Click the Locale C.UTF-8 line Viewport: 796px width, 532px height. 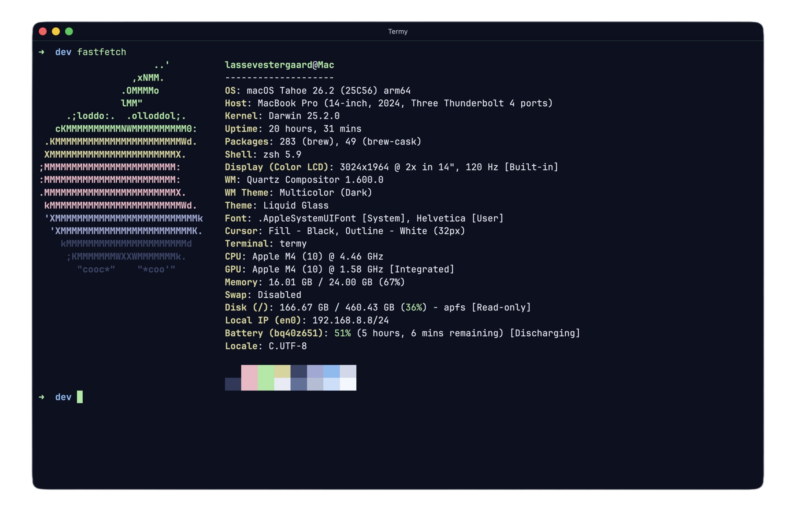tap(266, 346)
